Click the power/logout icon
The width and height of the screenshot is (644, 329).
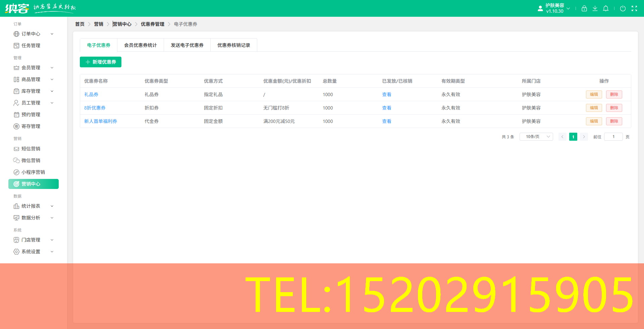(623, 8)
